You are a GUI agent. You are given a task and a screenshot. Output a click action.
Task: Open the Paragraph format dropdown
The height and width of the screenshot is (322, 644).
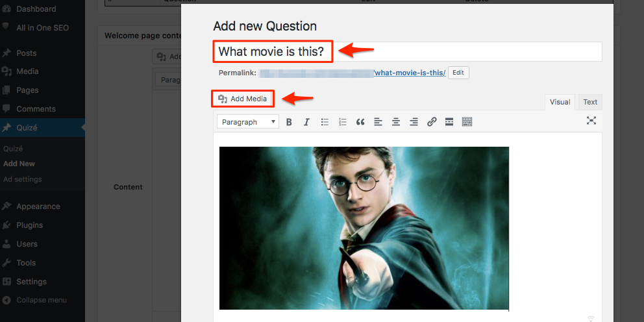247,122
